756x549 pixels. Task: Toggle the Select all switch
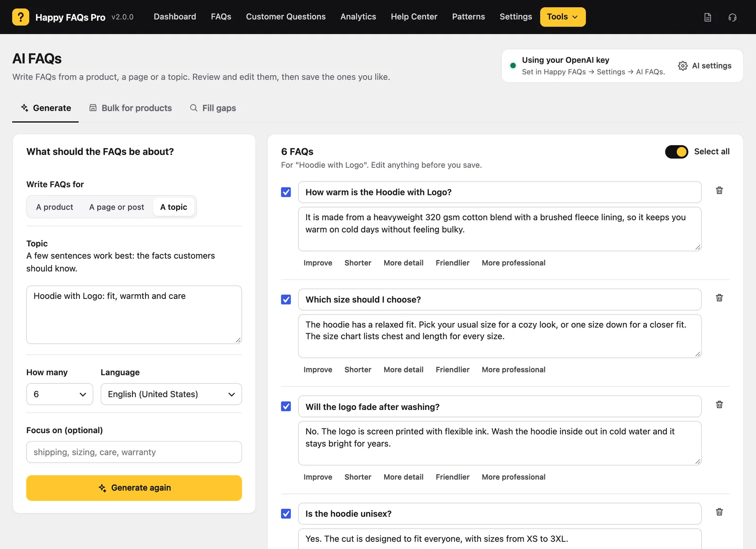click(x=677, y=152)
